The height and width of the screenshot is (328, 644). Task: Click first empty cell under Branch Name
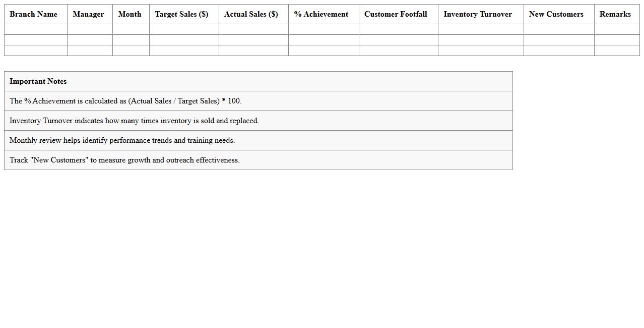pos(36,29)
